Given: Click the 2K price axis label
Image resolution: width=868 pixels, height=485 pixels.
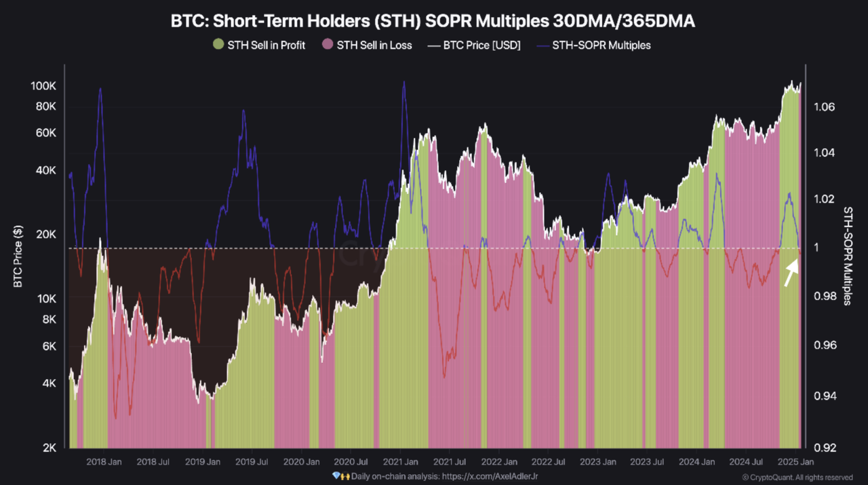Looking at the screenshot, I should pyautogui.click(x=48, y=448).
